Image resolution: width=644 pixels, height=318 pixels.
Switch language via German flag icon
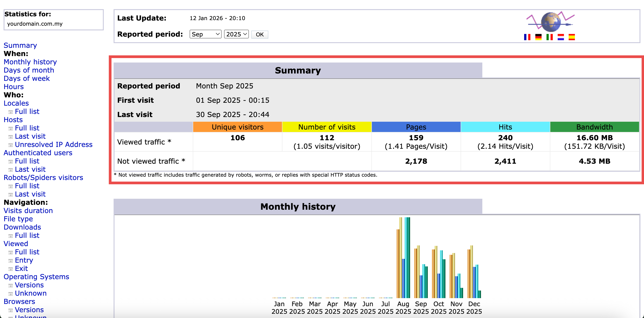point(538,37)
